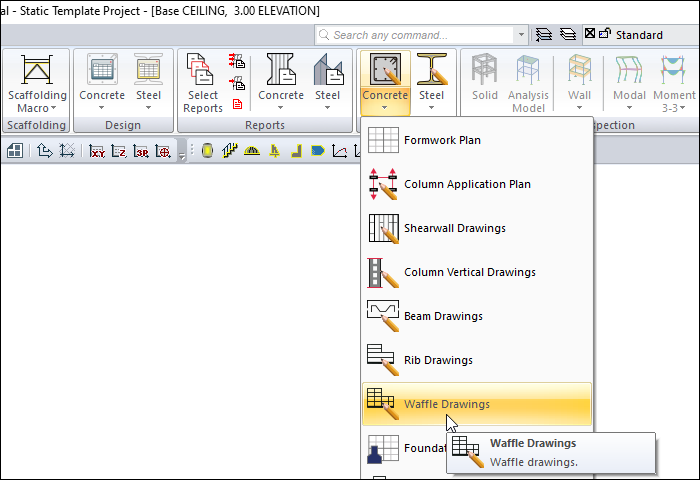Select the Foundation menu item
This screenshot has width=700, height=480.
tap(404, 448)
